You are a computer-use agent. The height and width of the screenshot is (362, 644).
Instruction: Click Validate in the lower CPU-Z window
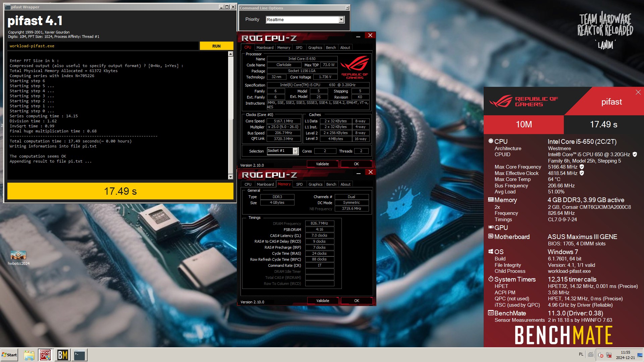(x=323, y=301)
